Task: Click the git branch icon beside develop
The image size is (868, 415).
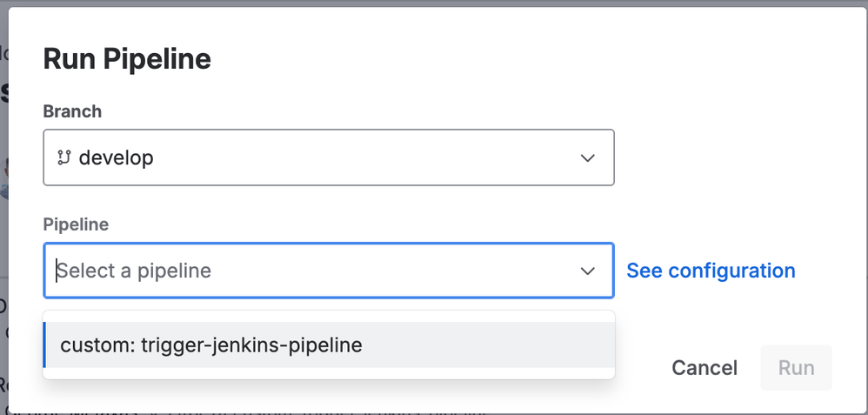Action: [x=64, y=158]
